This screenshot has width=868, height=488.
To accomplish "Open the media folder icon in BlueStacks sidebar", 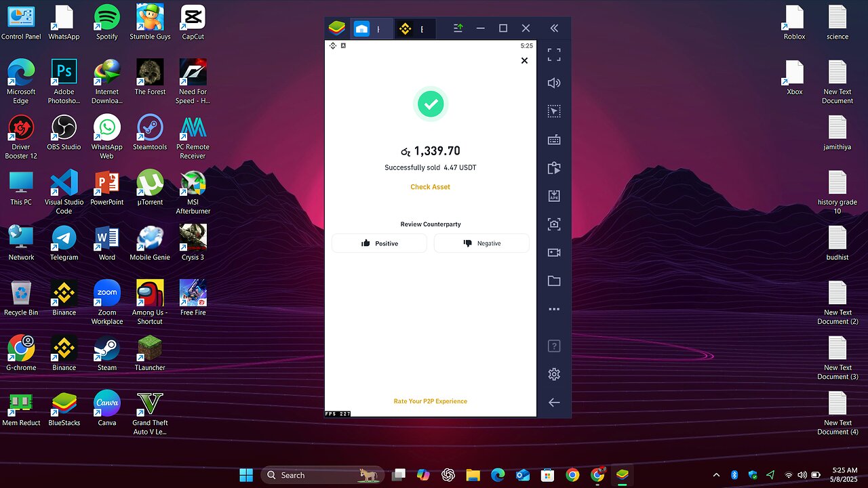I will coord(554,281).
